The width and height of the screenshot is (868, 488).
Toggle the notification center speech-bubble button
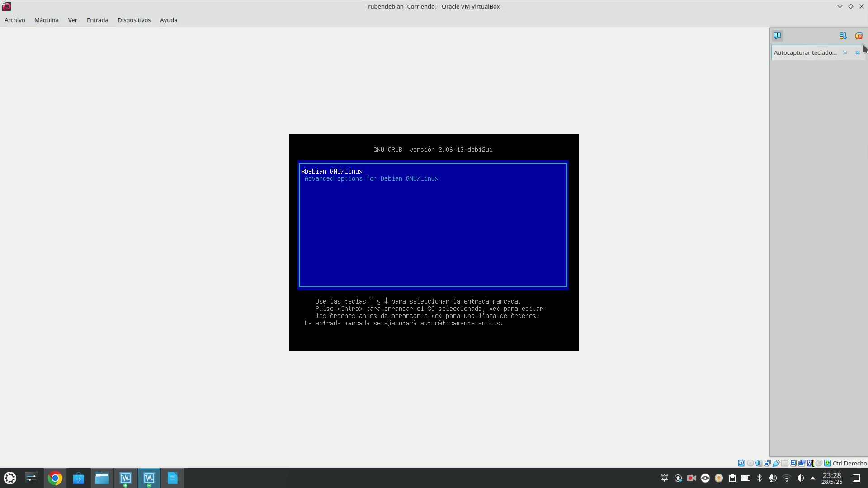(777, 36)
